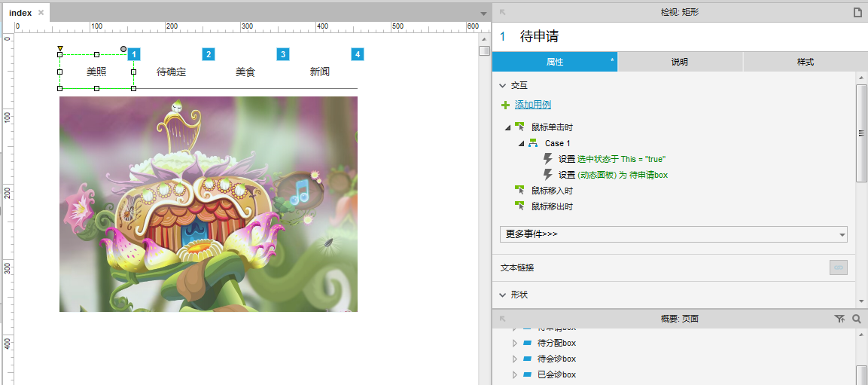Click the 已会诊box dynamic panel icon
Screen dimensions: 868x385
[x=528, y=375]
